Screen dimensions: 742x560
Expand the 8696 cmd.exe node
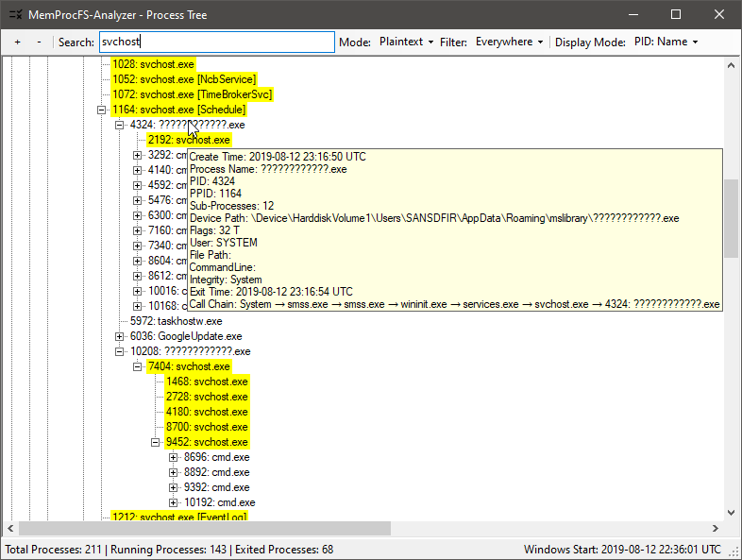pos(174,457)
